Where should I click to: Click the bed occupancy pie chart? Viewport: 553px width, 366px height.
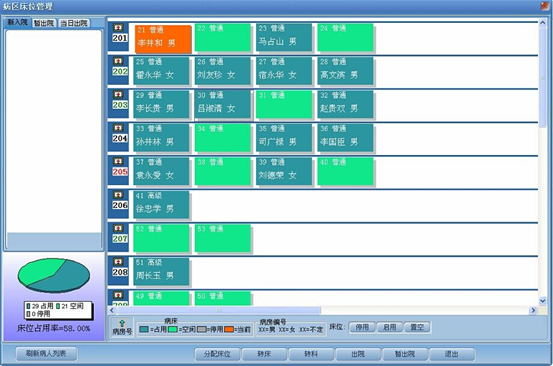54,276
